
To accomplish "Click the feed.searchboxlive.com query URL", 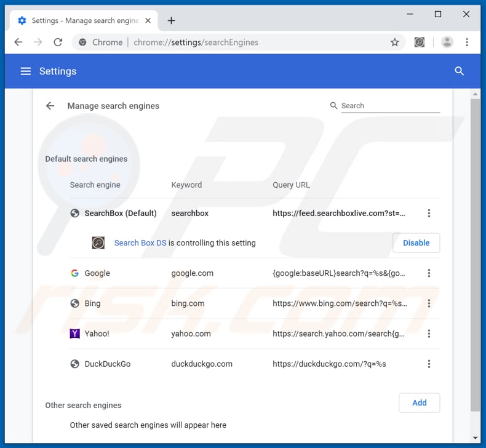I will click(339, 213).
